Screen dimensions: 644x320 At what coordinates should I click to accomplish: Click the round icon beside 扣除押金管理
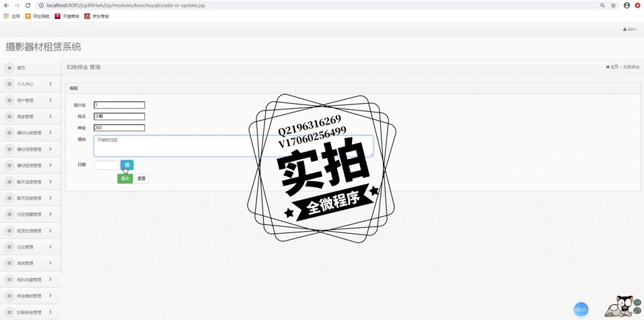click(9, 312)
